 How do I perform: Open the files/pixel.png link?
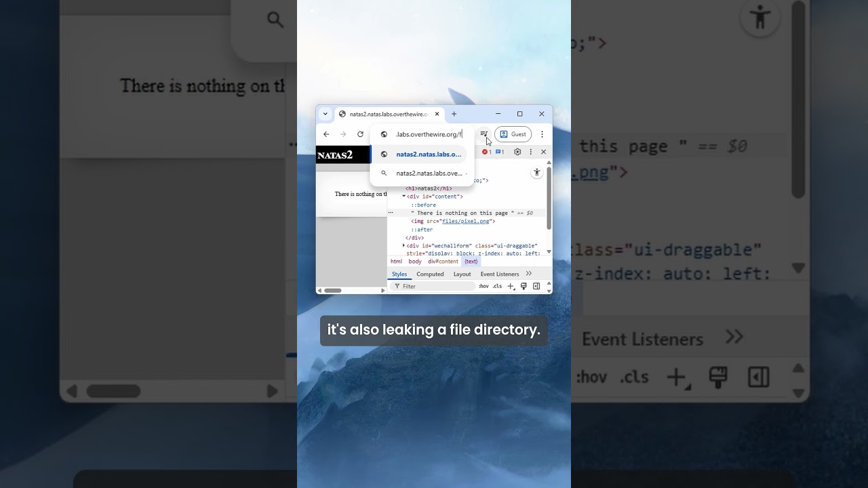pyautogui.click(x=465, y=221)
